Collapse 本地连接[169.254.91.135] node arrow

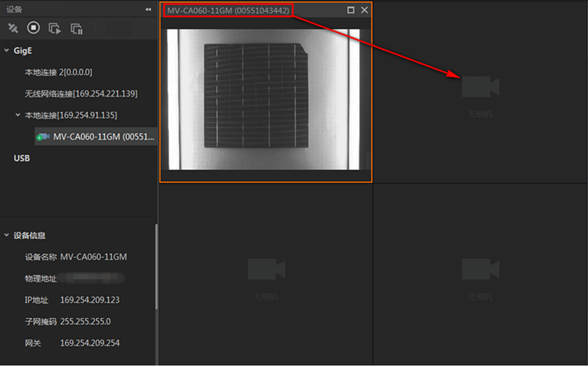18,115
